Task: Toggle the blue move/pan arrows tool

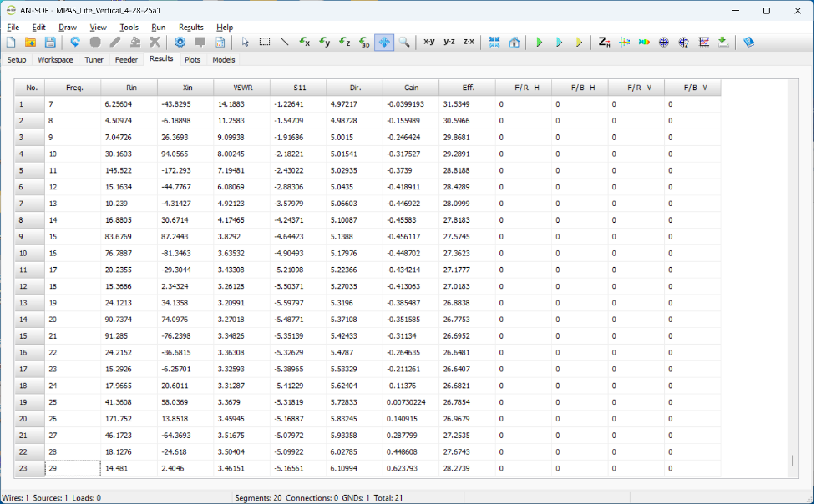Action: 384,43
